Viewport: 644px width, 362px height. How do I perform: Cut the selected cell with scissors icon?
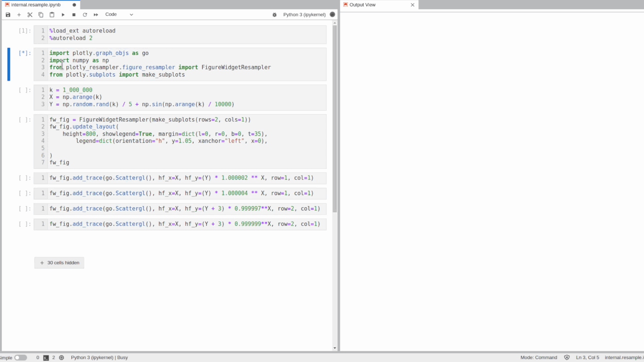click(30, 14)
